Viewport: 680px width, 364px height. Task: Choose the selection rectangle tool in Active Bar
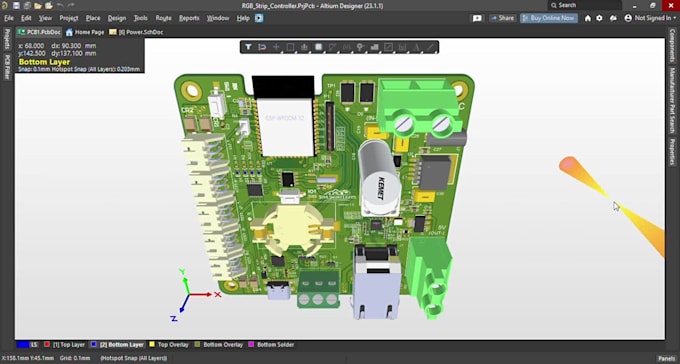291,47
